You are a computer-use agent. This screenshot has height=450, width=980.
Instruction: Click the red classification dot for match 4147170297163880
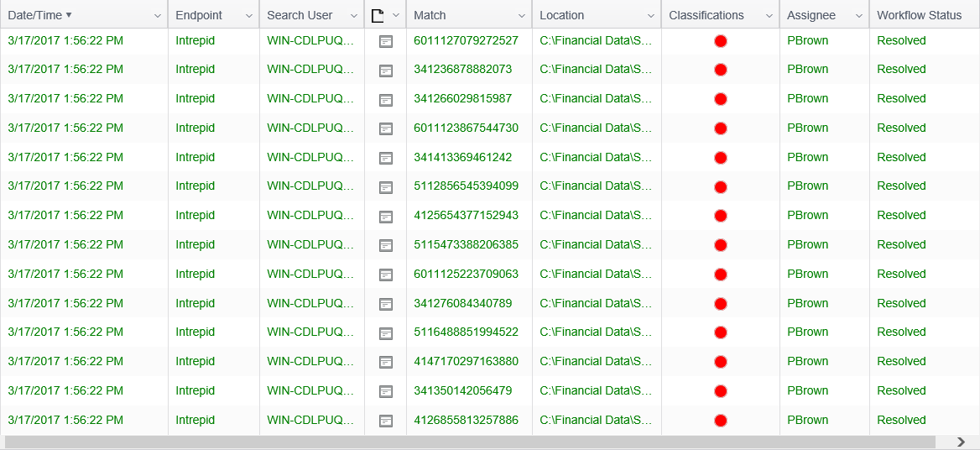[x=720, y=362]
